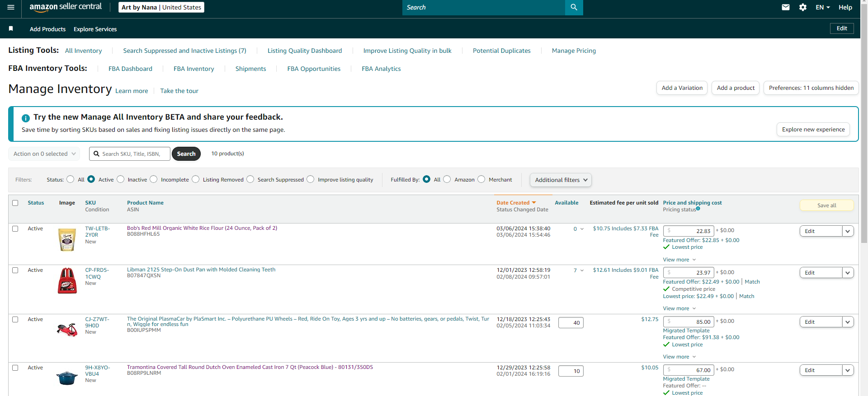Screen dimensions: 868x396
Task: Click the Amazon Seller Central logo
Action: (x=66, y=7)
